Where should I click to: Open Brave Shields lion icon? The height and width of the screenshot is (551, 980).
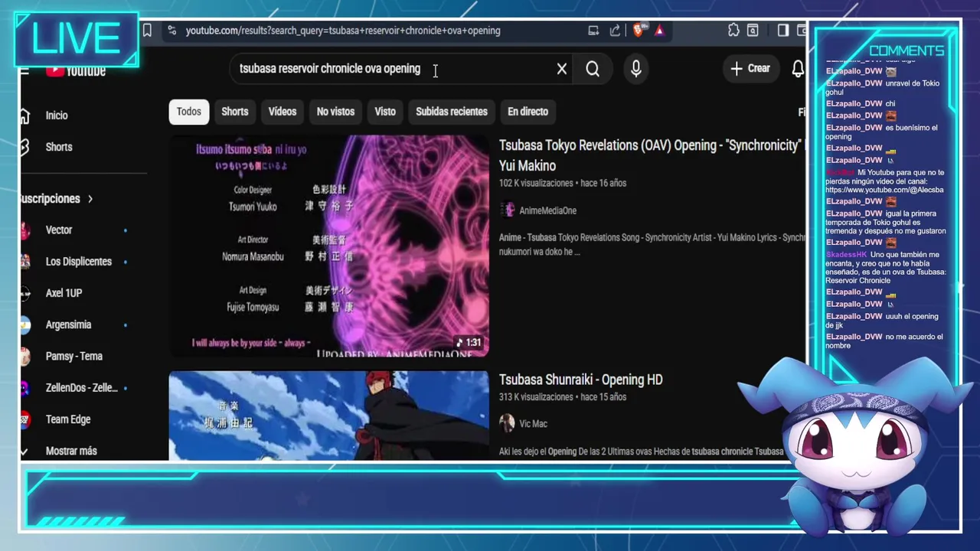tap(638, 31)
